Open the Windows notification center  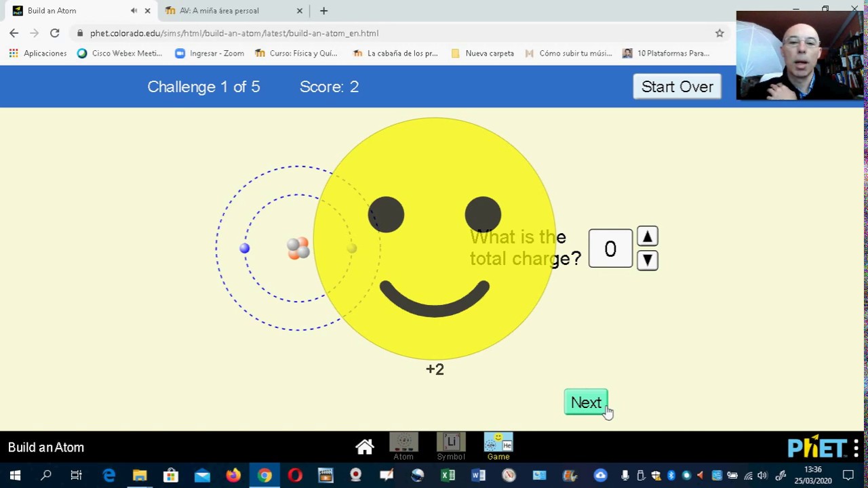pyautogui.click(x=848, y=476)
